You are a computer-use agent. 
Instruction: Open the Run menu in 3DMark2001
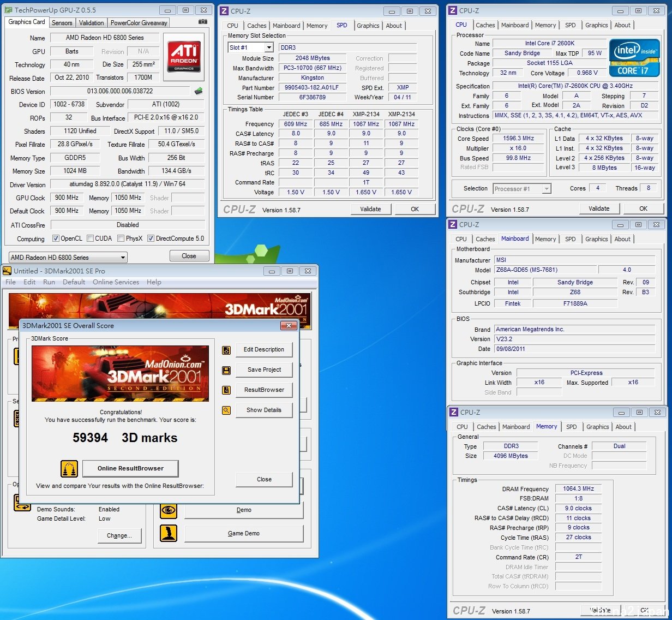click(x=49, y=282)
